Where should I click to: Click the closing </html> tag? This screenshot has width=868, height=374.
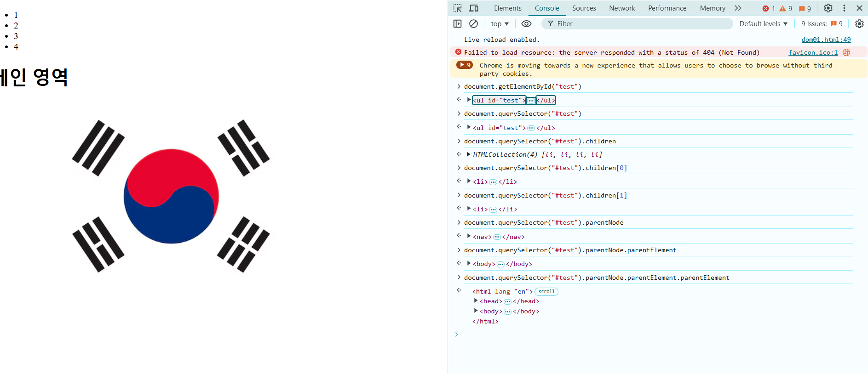pos(485,322)
